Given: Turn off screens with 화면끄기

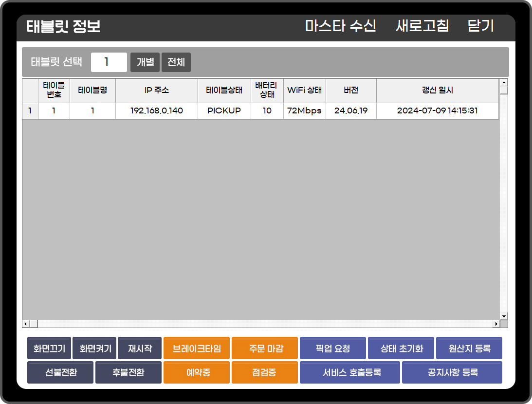Looking at the screenshot, I should click(49, 348).
